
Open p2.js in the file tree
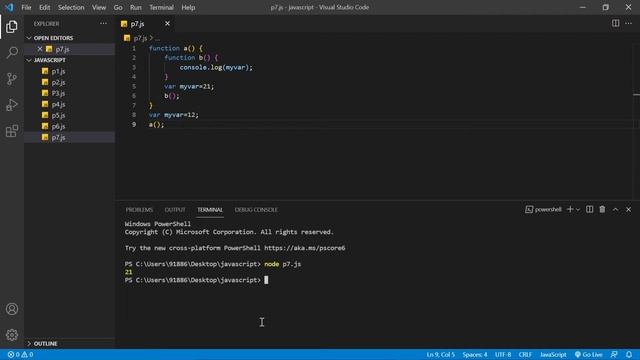coord(58,82)
